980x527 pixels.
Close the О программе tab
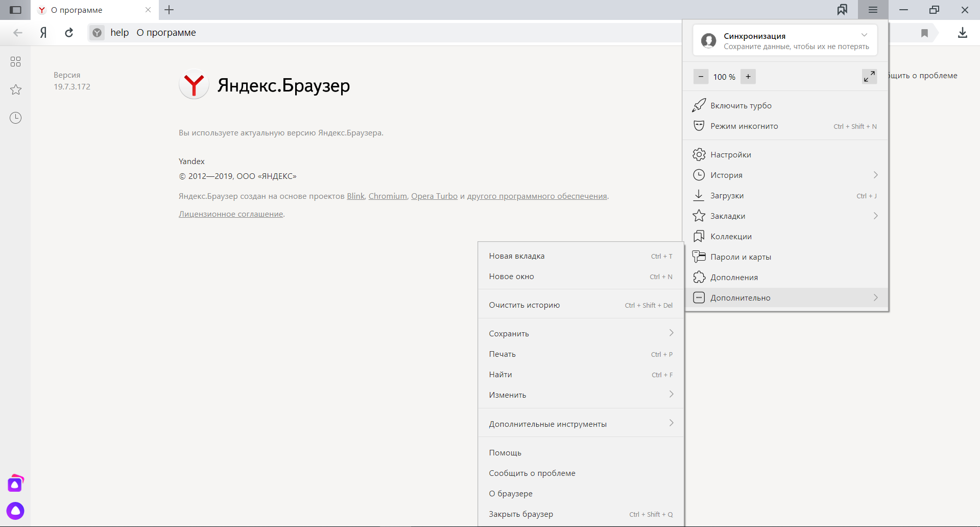point(148,10)
